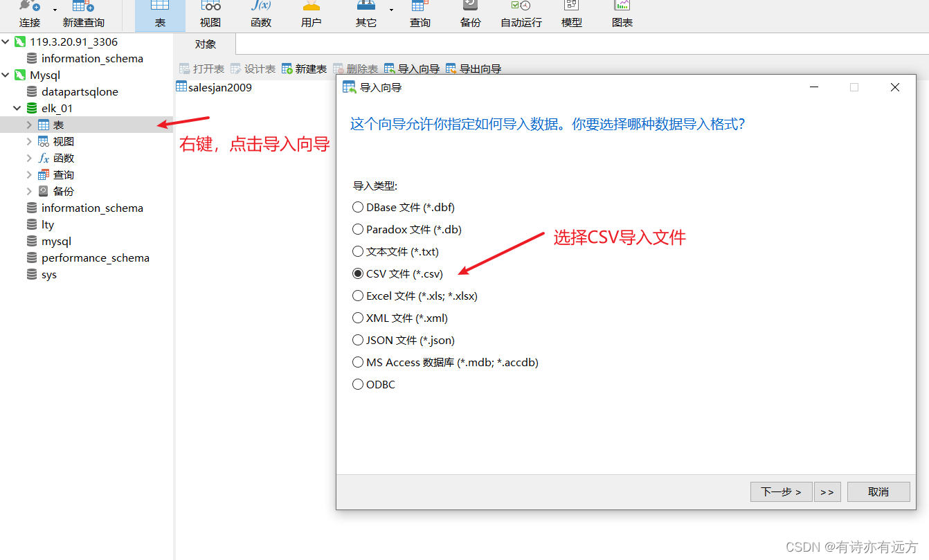Switch to the 对象 objects tab

click(206, 44)
